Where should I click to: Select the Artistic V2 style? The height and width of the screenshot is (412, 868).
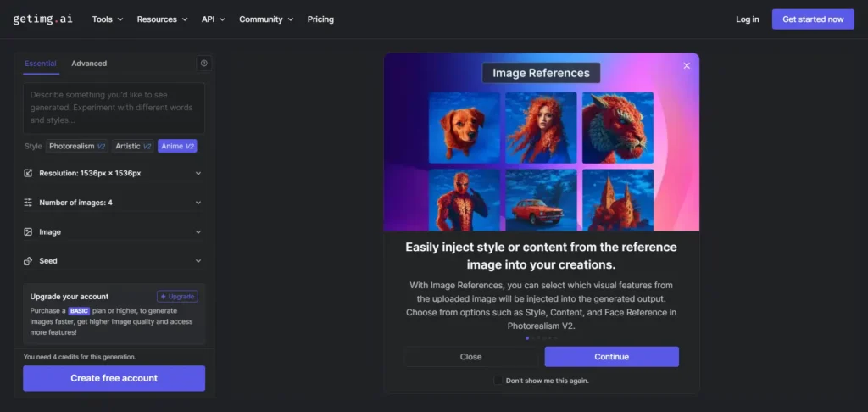[133, 146]
